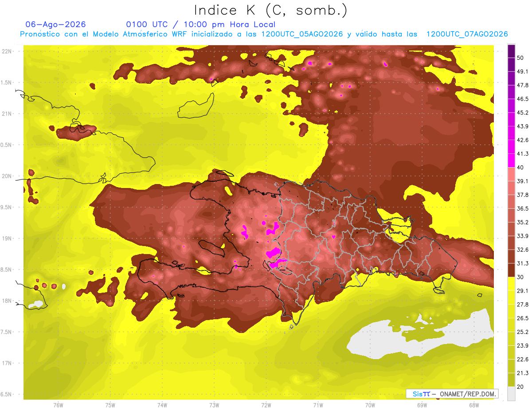Viewport: 532px width, 411px height.
Task: Click the color bar value "40"
Action: tap(520, 168)
